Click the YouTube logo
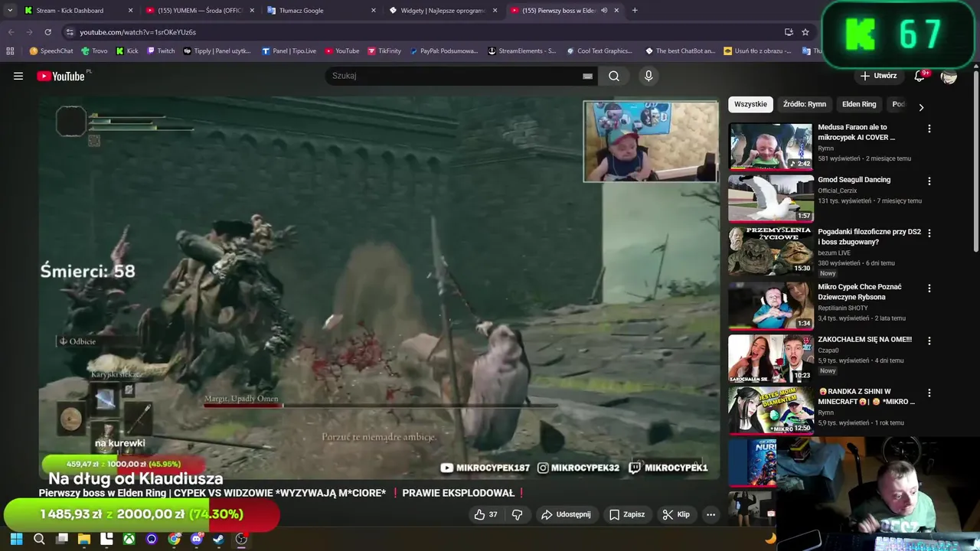The image size is (980, 551). (x=60, y=76)
